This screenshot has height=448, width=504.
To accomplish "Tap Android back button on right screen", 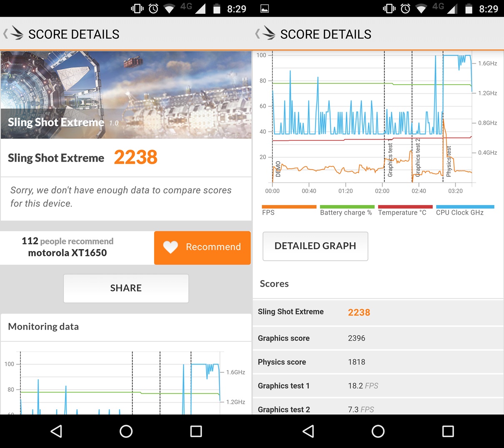I will pos(308,431).
